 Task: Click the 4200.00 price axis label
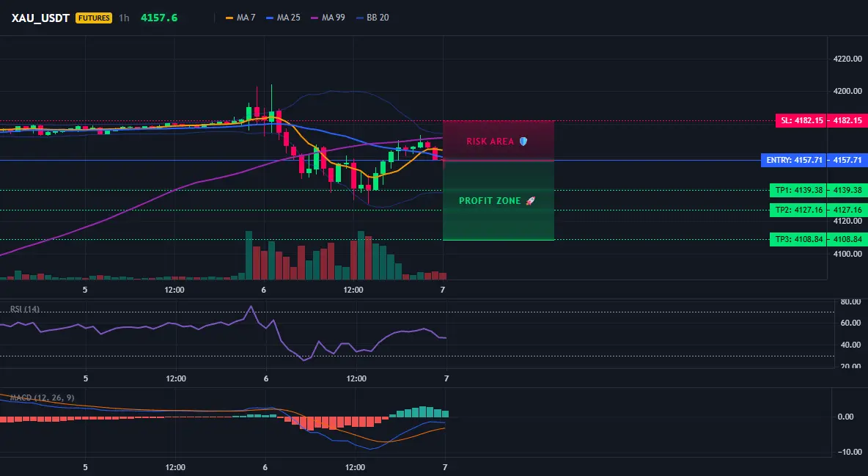(x=847, y=91)
